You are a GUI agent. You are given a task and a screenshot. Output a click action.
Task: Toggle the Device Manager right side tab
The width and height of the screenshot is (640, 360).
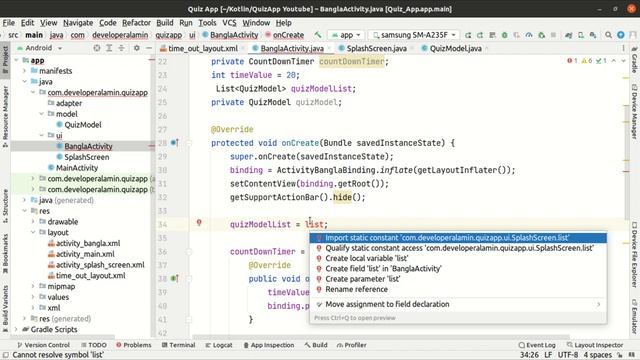pos(635,111)
